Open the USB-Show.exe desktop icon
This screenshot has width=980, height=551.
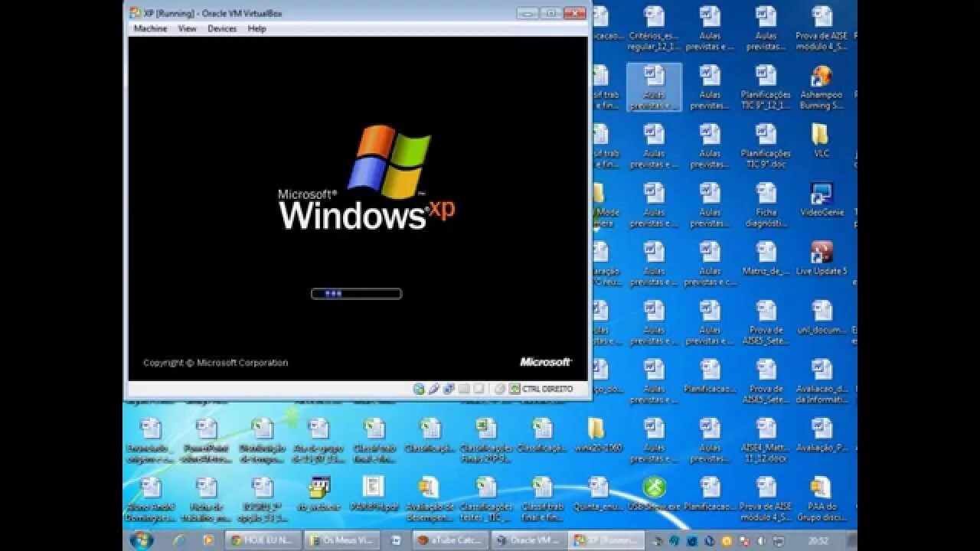tap(654, 494)
